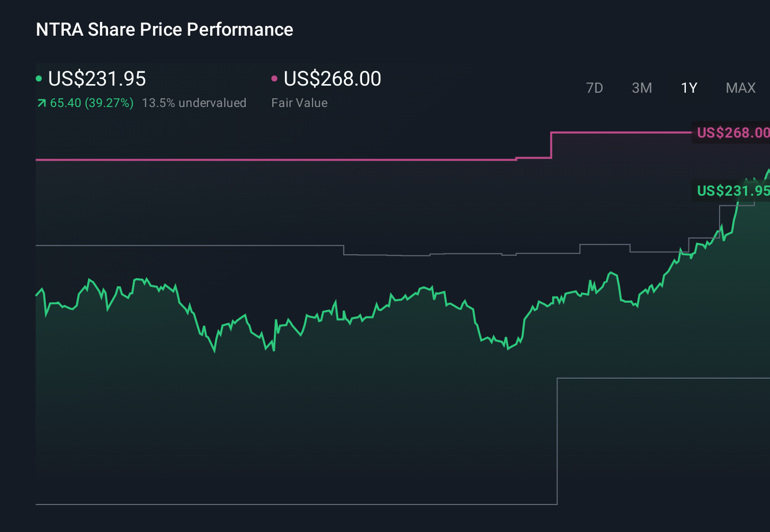Switch chart range to MAX
Image resolution: width=770 pixels, height=532 pixels.
tap(740, 88)
